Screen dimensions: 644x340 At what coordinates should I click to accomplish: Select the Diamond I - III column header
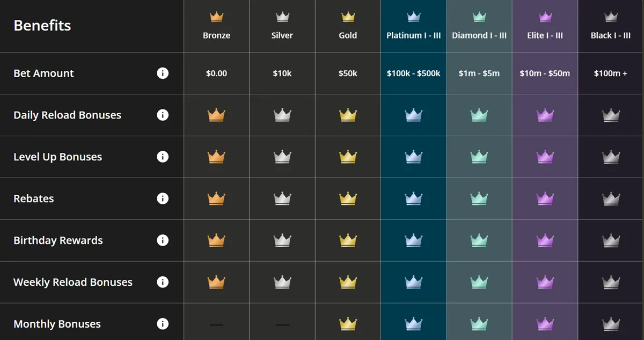tap(479, 35)
